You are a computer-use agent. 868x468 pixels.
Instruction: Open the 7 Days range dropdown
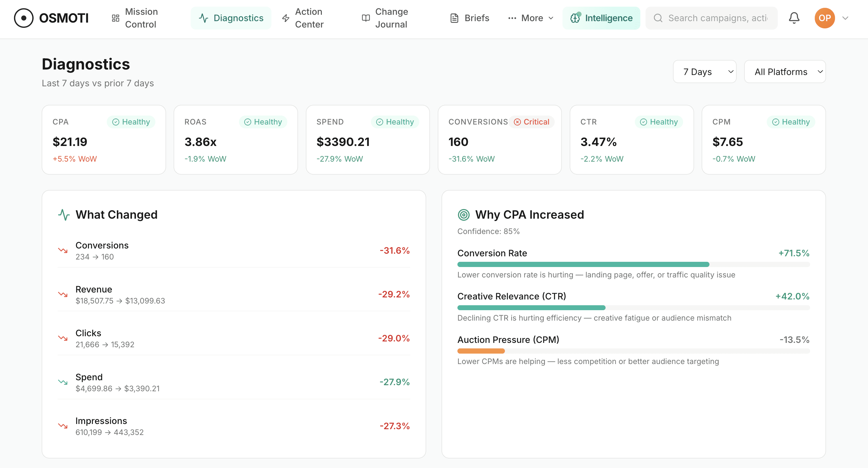coord(704,72)
